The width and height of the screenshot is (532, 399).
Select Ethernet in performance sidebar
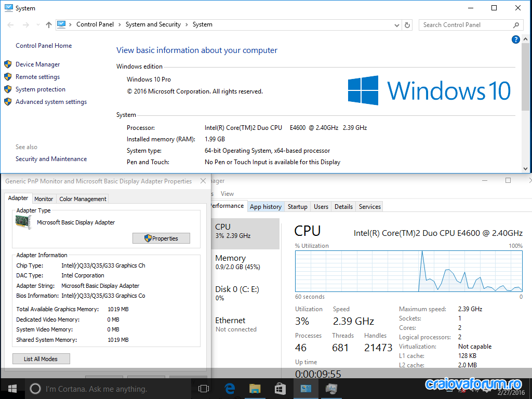[246, 325]
